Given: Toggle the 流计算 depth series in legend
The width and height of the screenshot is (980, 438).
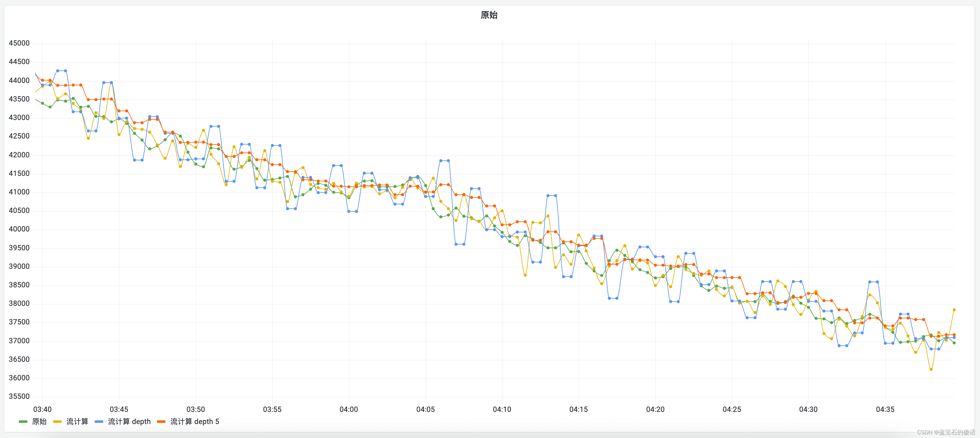Looking at the screenshot, I should click(x=129, y=421).
